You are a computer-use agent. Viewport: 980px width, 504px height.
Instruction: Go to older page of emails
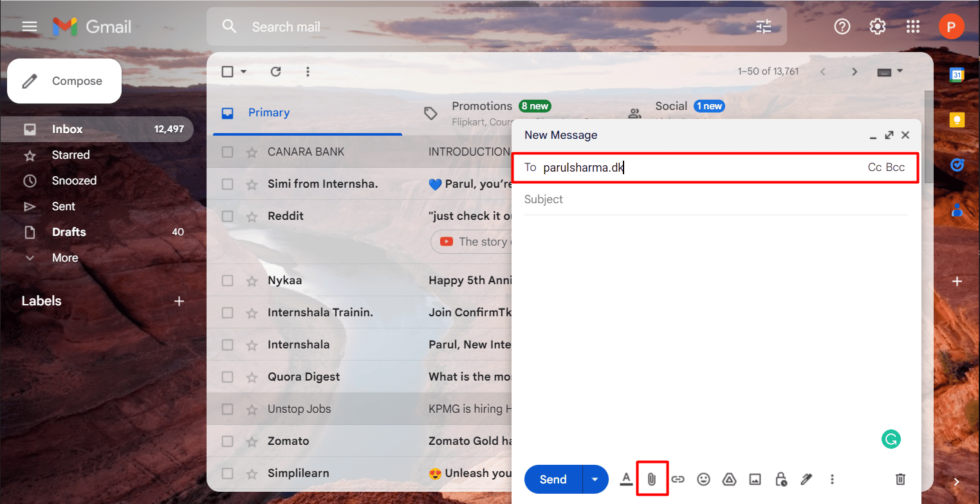pyautogui.click(x=855, y=71)
